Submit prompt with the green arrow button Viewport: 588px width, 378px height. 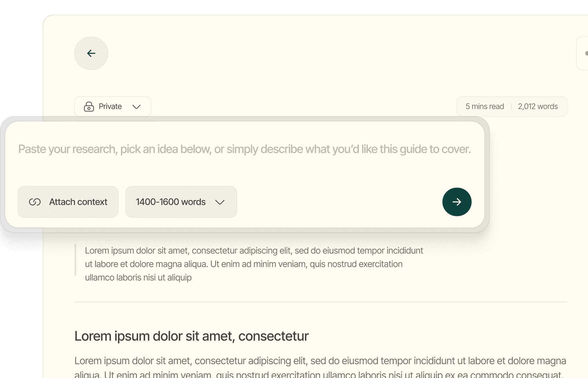(457, 202)
